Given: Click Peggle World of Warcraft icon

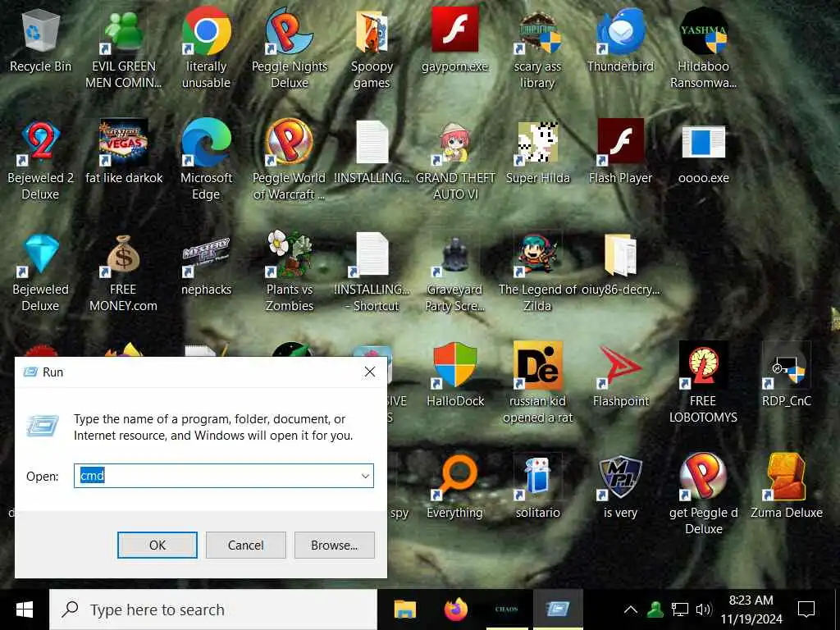Looking at the screenshot, I should (290, 144).
